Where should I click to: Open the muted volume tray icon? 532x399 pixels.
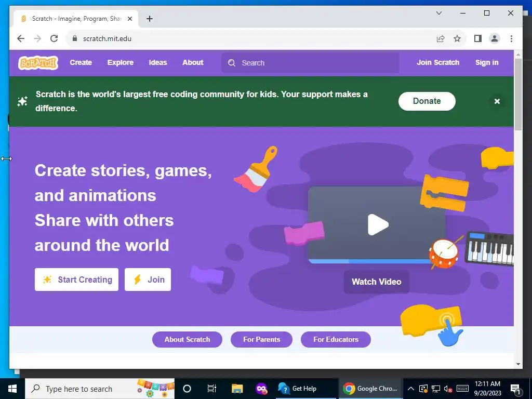[448, 389]
